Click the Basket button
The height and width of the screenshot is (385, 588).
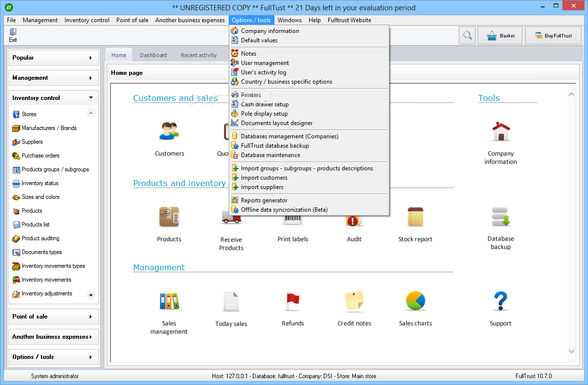click(x=500, y=35)
